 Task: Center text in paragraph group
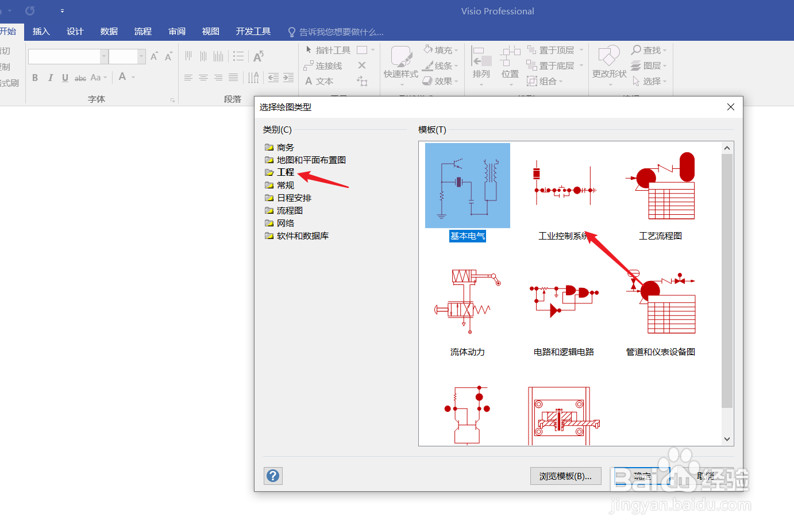point(203,78)
